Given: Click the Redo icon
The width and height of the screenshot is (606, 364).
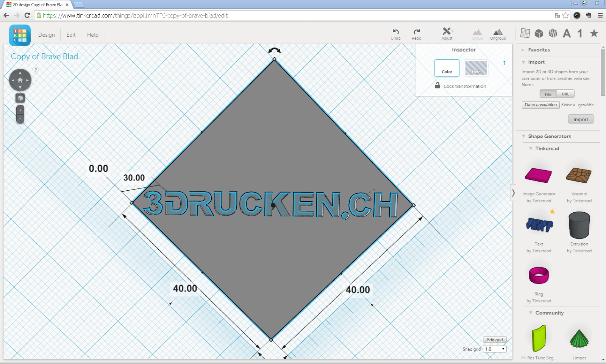Looking at the screenshot, I should click(x=417, y=34).
